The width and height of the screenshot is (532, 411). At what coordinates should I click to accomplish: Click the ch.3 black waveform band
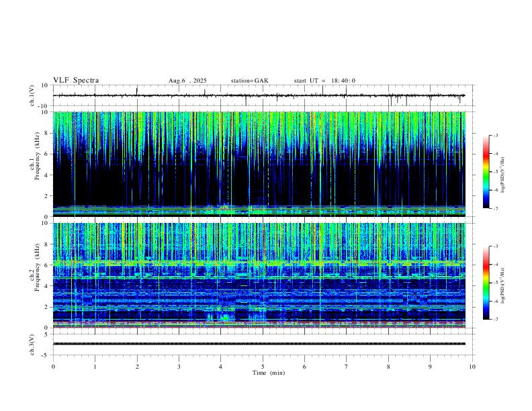point(259,344)
